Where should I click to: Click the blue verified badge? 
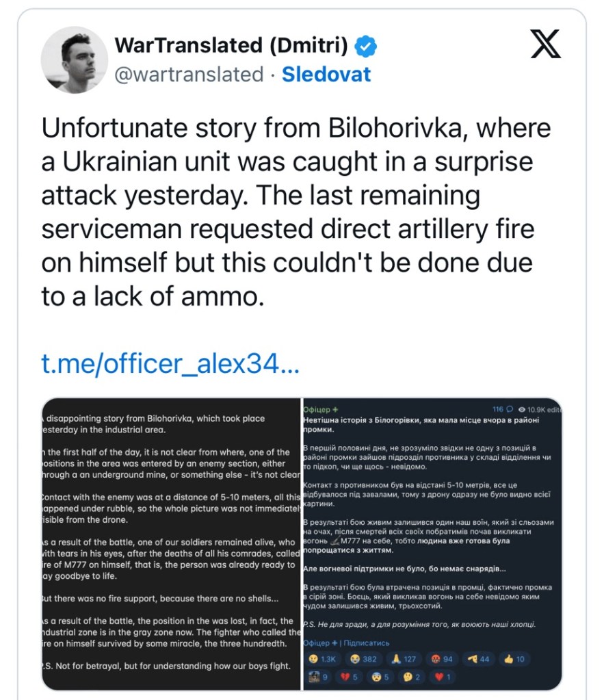click(x=366, y=46)
